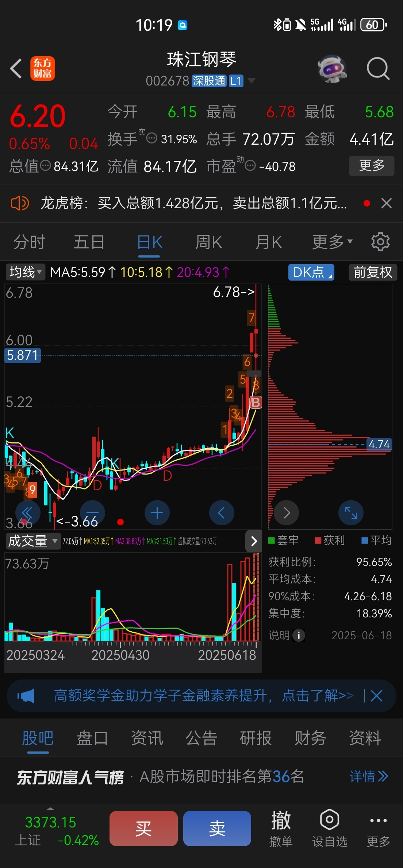The width and height of the screenshot is (403, 868).
Task: Open the 公告 tab
Action: [201, 738]
